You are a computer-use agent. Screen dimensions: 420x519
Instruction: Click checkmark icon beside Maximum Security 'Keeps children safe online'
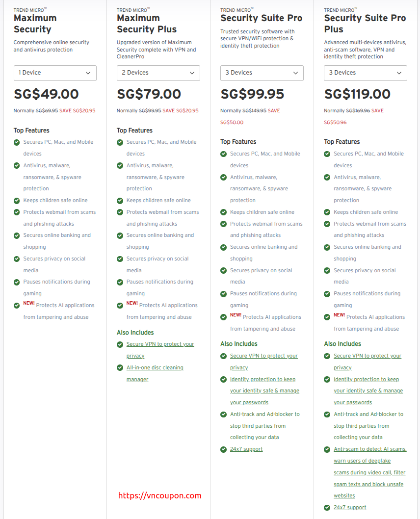point(17,201)
